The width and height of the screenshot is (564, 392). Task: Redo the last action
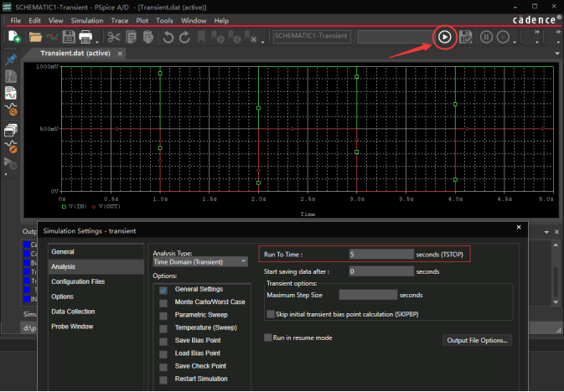click(184, 37)
